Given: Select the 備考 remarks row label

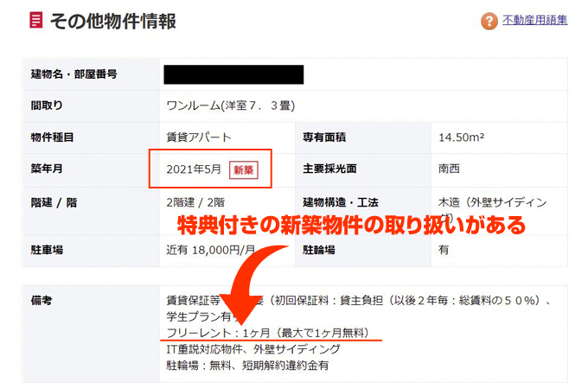Looking at the screenshot, I should [x=42, y=300].
